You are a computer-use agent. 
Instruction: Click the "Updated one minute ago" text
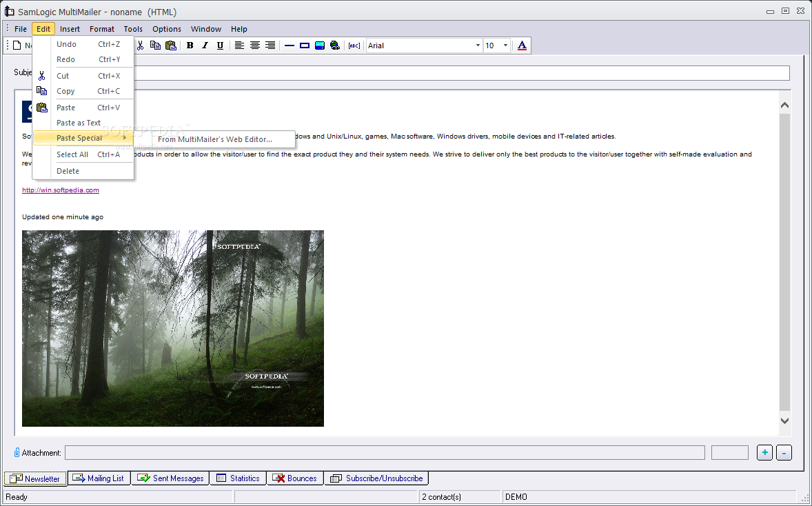tap(63, 217)
